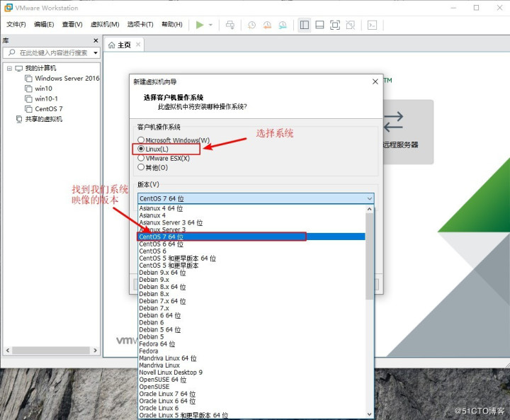Click the Revert to Snapshot icon
This screenshot has width=510, height=420.
[x=267, y=25]
